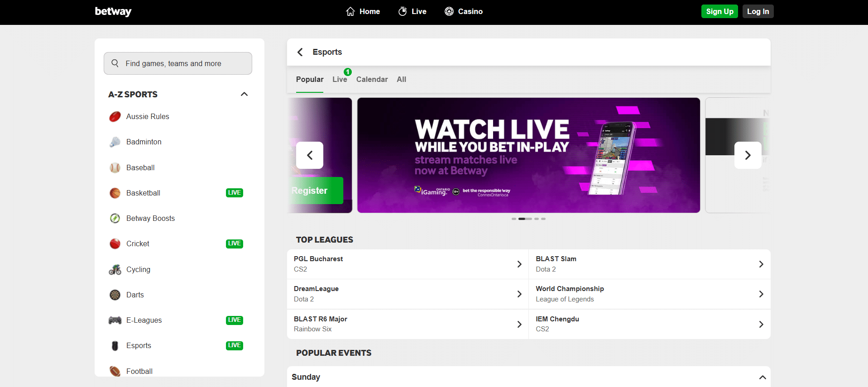Switch to the Calendar tab

pos(372,80)
